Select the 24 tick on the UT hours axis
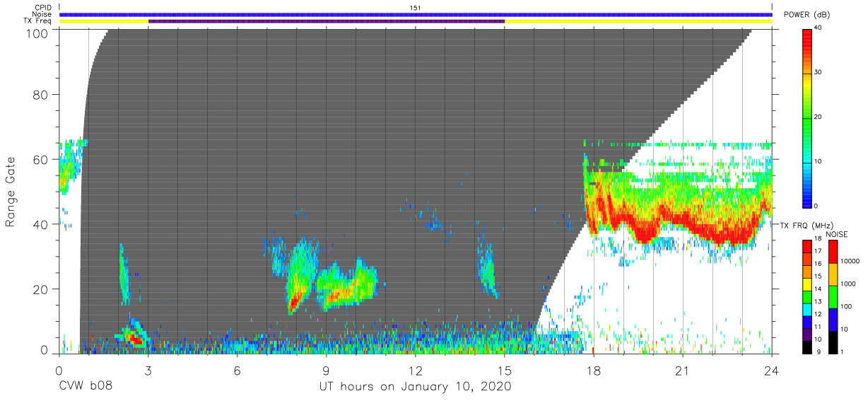The height and width of the screenshot is (401, 868). [772, 370]
